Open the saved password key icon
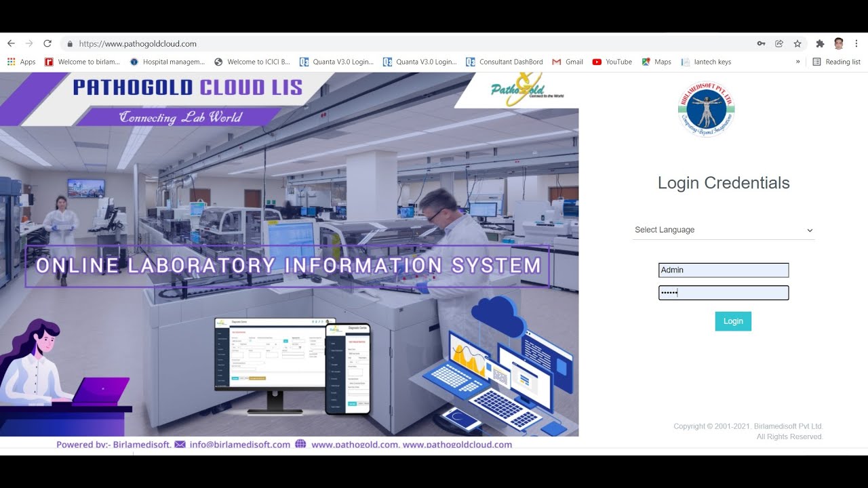Image resolution: width=868 pixels, height=488 pixels. tap(762, 43)
